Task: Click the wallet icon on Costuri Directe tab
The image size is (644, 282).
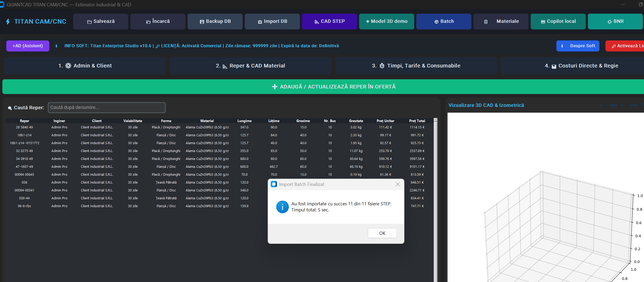Action: (554, 66)
